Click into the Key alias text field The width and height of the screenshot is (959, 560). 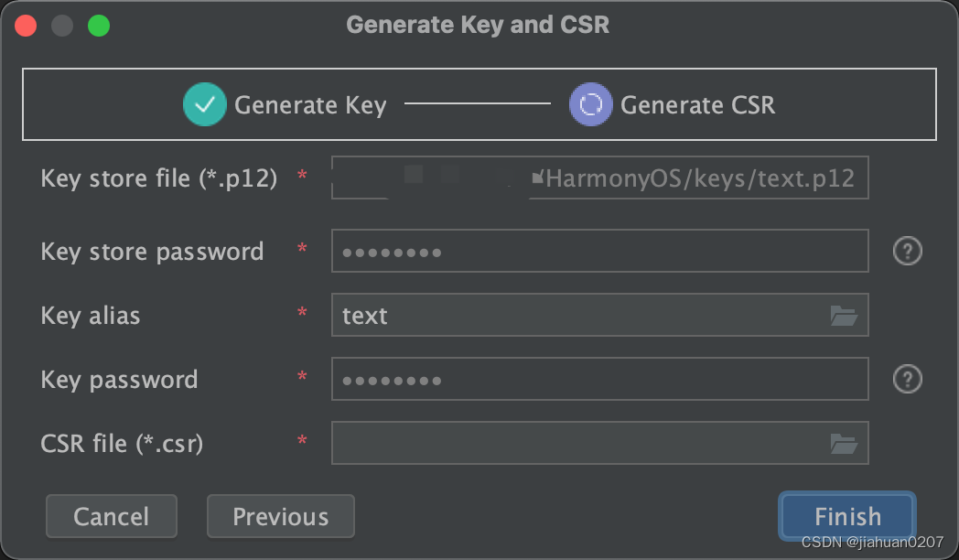[x=580, y=315]
